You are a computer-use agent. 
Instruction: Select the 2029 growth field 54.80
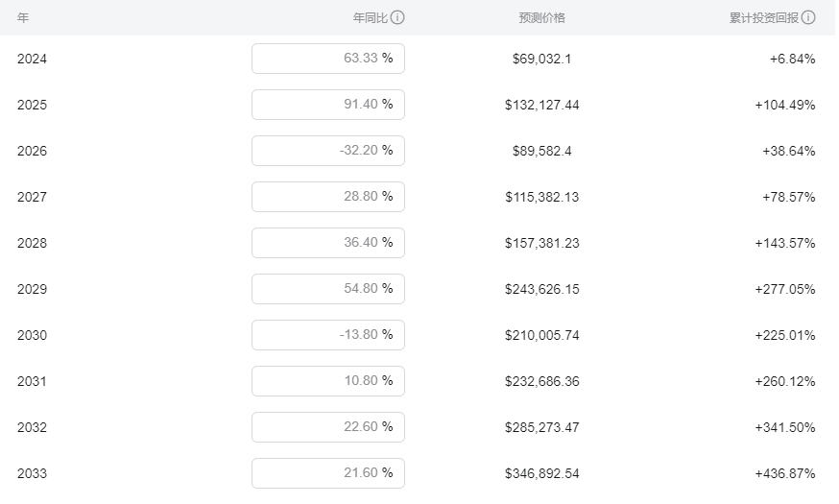click(328, 288)
